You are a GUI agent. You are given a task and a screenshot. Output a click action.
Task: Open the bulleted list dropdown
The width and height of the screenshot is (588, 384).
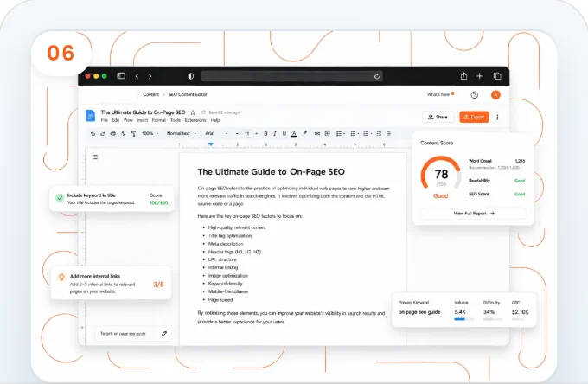(355, 133)
